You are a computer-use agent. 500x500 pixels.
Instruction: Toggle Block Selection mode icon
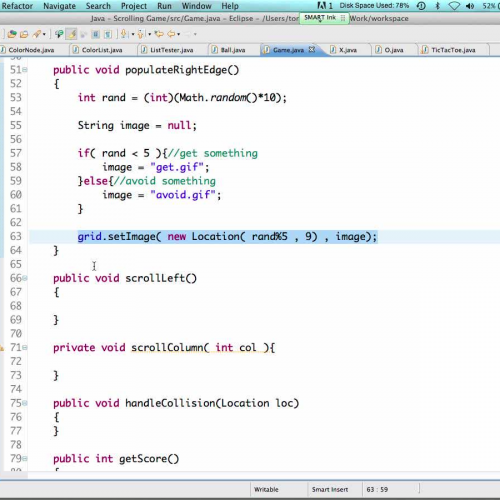[96, 34]
